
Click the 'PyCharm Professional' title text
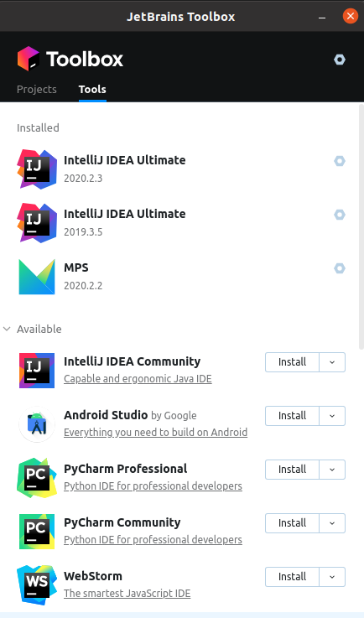click(x=126, y=469)
